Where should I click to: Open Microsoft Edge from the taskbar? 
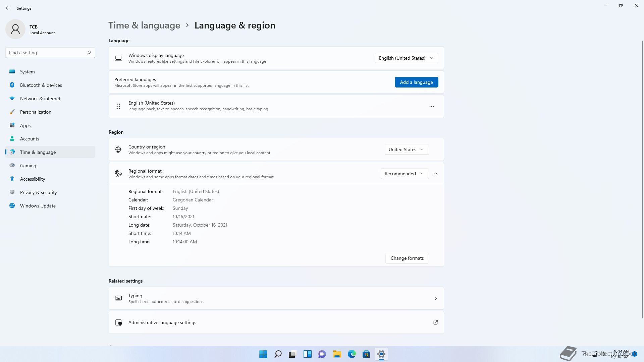pyautogui.click(x=352, y=354)
